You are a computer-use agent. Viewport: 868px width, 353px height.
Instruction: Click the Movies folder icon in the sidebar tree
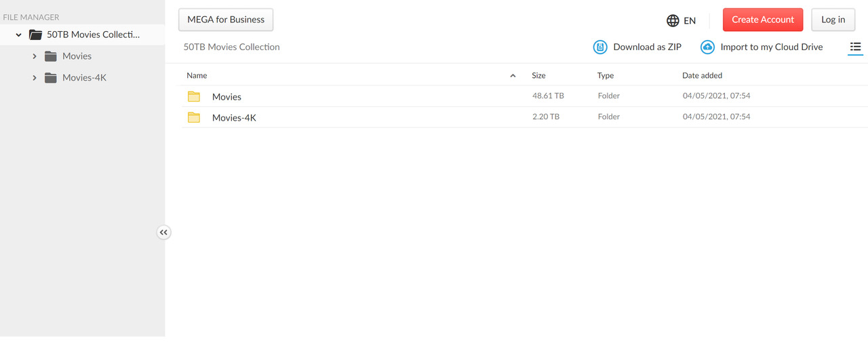tap(51, 56)
